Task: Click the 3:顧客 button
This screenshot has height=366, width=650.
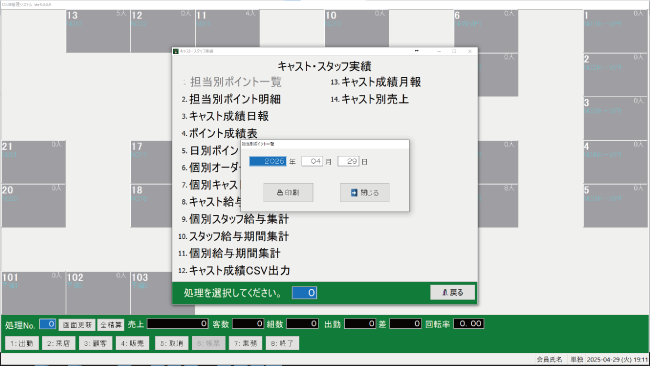Action: (95, 343)
